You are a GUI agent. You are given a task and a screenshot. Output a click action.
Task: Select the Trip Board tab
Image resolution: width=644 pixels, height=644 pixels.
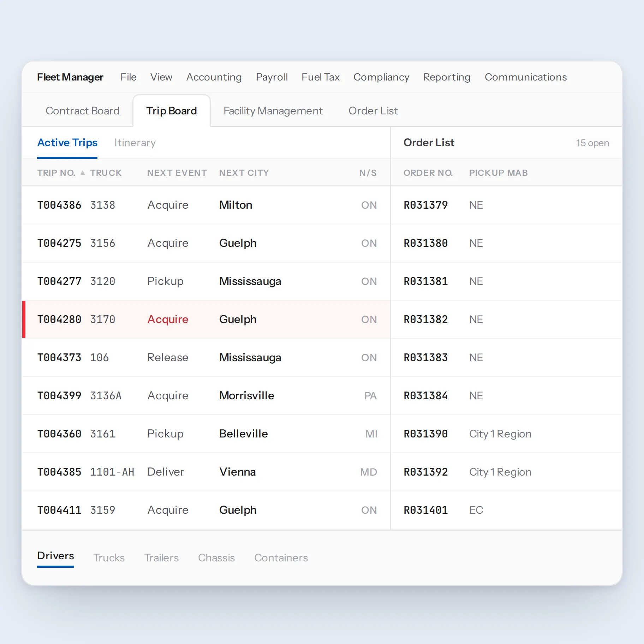(x=172, y=111)
